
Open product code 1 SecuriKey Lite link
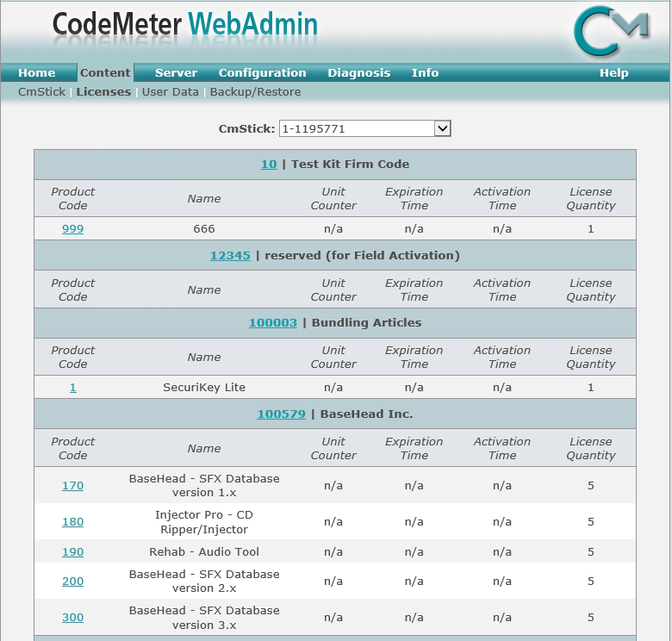click(73, 388)
